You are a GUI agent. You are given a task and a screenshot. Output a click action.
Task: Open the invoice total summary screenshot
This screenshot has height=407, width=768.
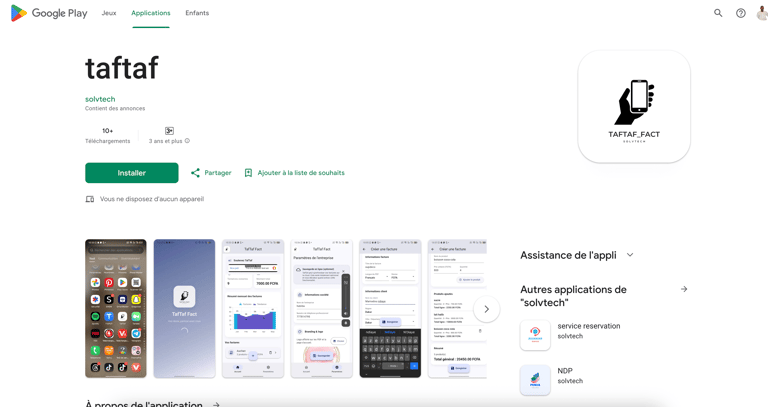pyautogui.click(x=457, y=309)
